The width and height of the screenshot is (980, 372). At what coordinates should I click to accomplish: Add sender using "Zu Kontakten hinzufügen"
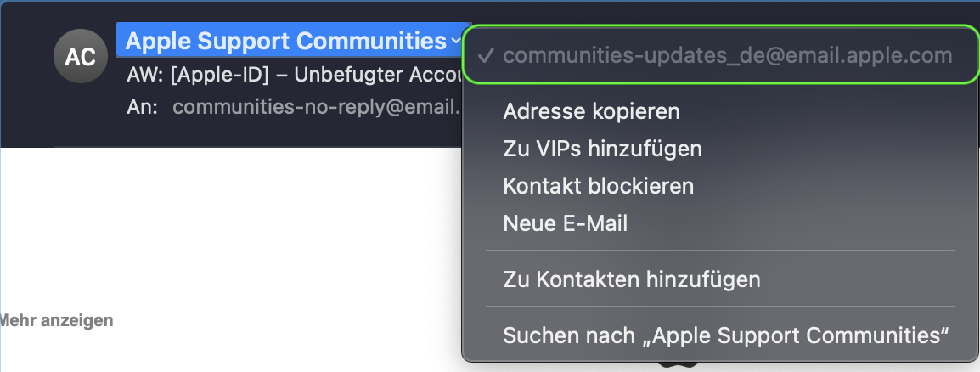pyautogui.click(x=631, y=279)
